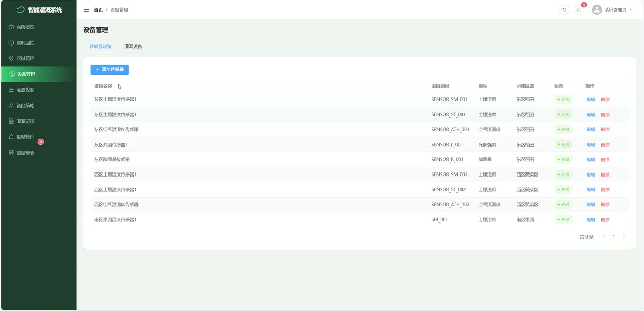Click the 降雨量 type cell
This screenshot has height=311, width=644.
click(x=485, y=160)
